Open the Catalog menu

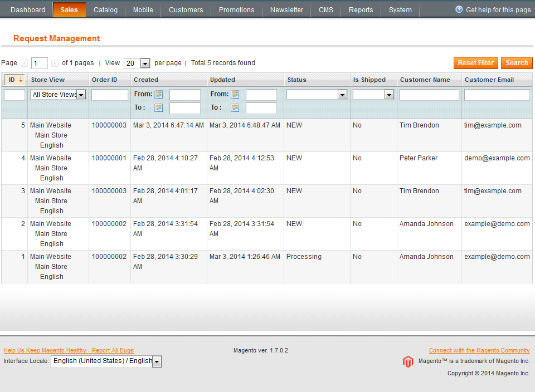tap(105, 10)
